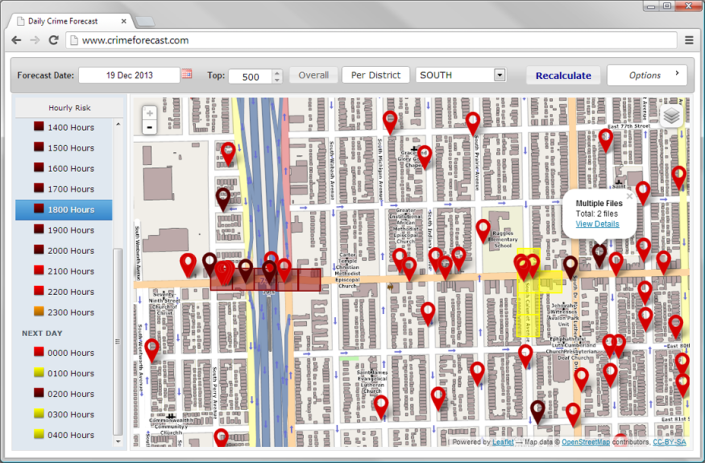This screenshot has height=463, width=705.
Task: Expand the Options panel
Action: tap(647, 75)
